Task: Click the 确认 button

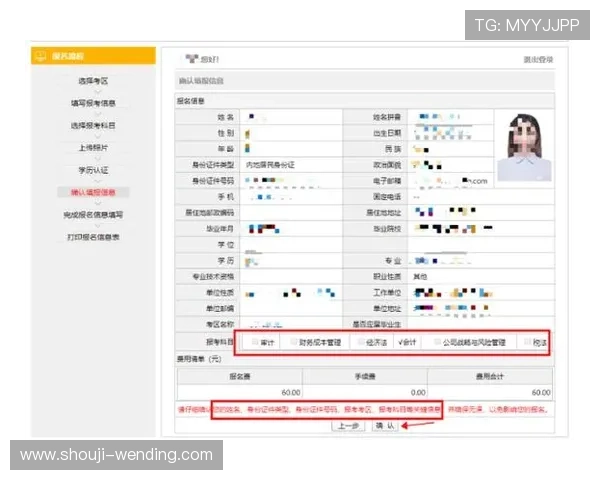Action: click(385, 426)
